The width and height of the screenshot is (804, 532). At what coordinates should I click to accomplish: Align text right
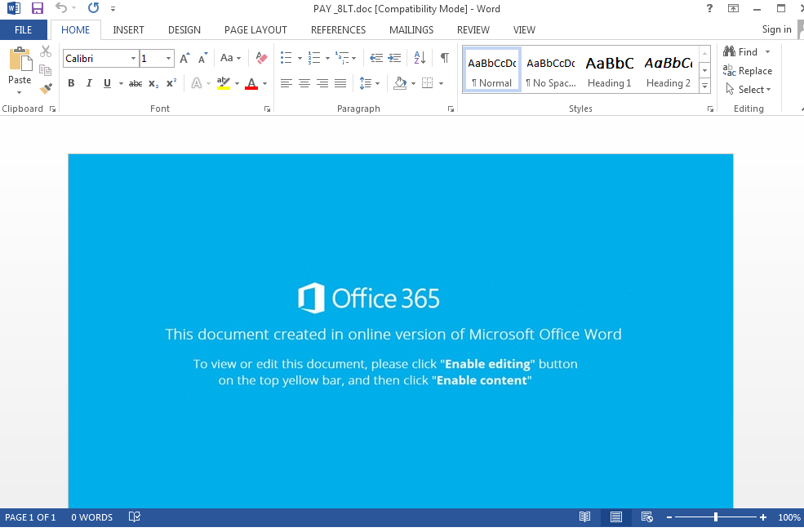pos(322,83)
